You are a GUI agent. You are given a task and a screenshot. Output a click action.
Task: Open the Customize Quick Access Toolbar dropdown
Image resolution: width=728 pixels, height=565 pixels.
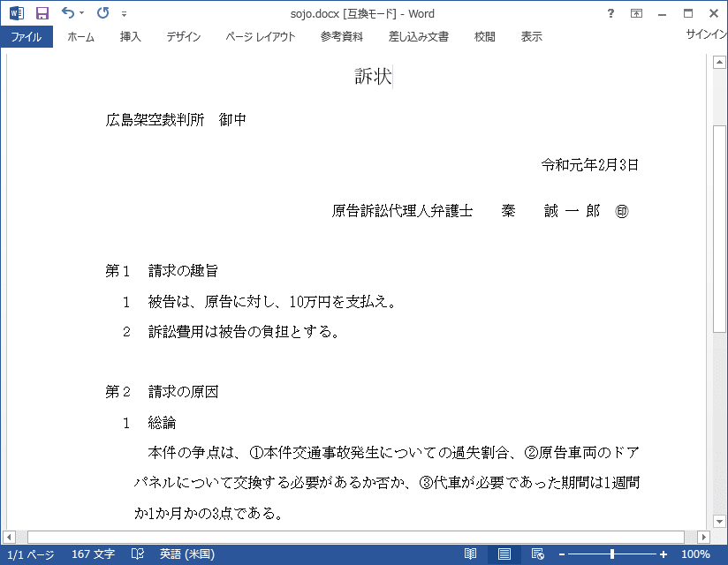pyautogui.click(x=123, y=12)
